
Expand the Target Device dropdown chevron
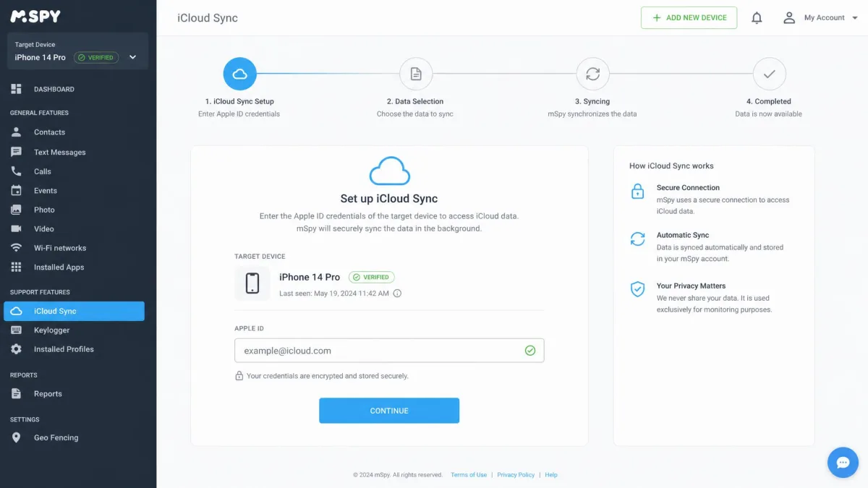point(132,57)
